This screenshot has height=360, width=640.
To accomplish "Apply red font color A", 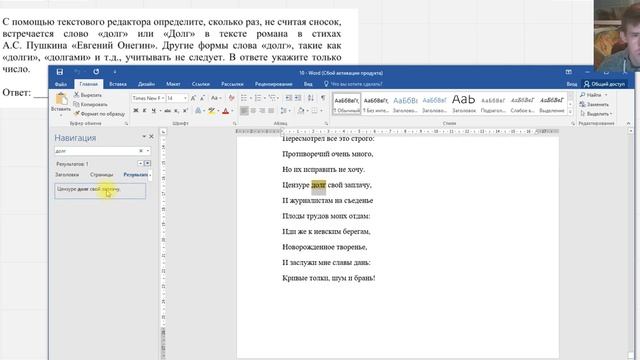I will (x=225, y=111).
